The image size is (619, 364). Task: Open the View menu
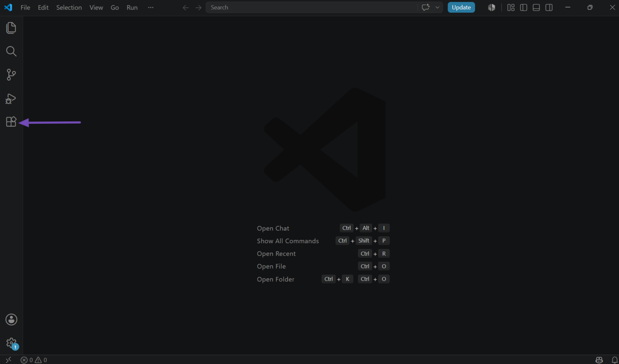[x=96, y=8]
